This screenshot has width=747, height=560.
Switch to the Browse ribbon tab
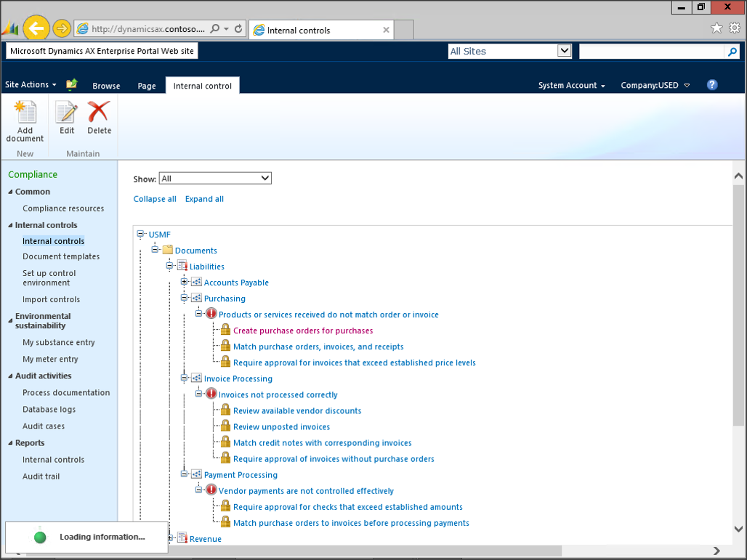tap(106, 86)
